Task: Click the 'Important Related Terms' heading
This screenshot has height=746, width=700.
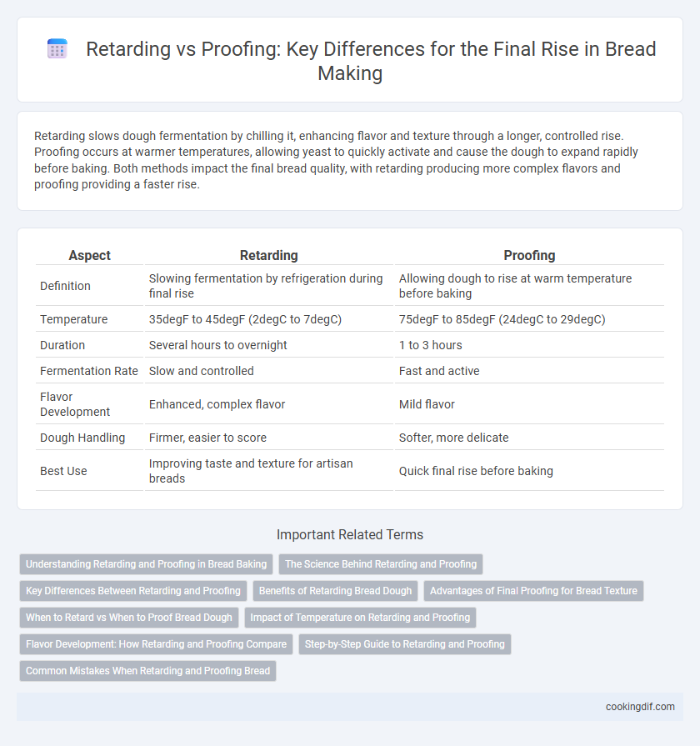Action: click(350, 535)
